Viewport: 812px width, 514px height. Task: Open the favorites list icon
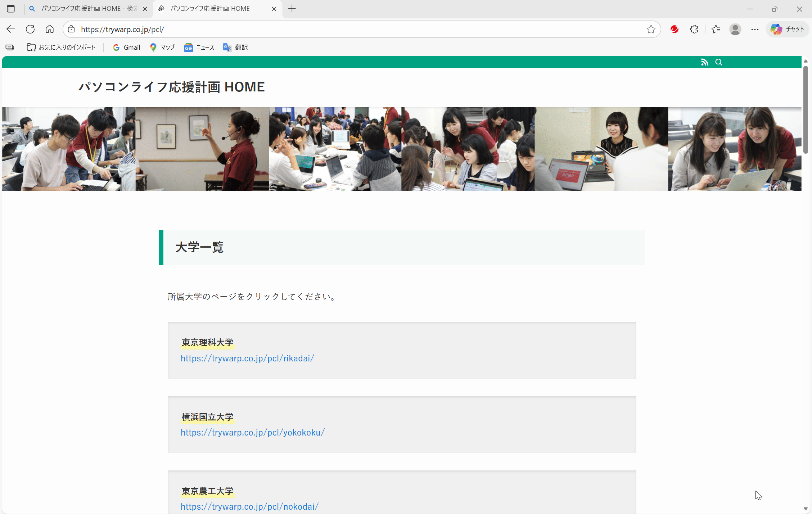[716, 29]
